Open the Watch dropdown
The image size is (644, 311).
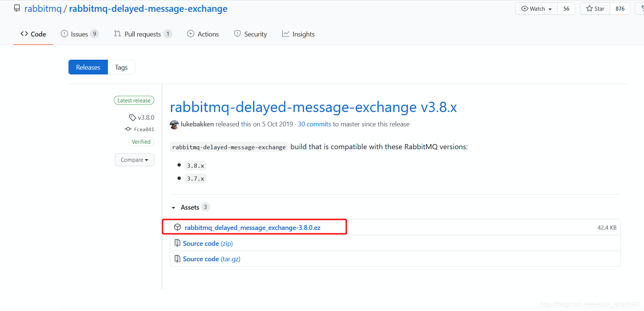click(536, 8)
